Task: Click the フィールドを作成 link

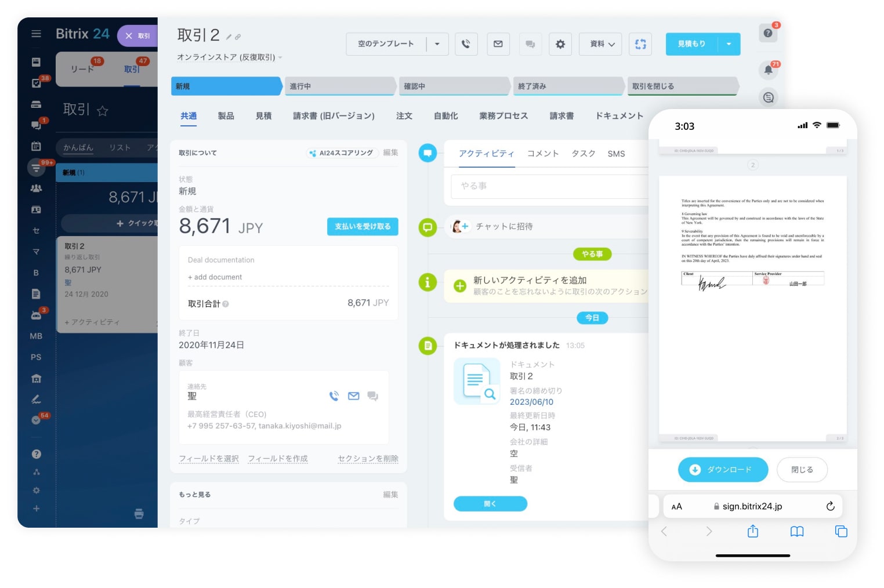Action: point(278,459)
